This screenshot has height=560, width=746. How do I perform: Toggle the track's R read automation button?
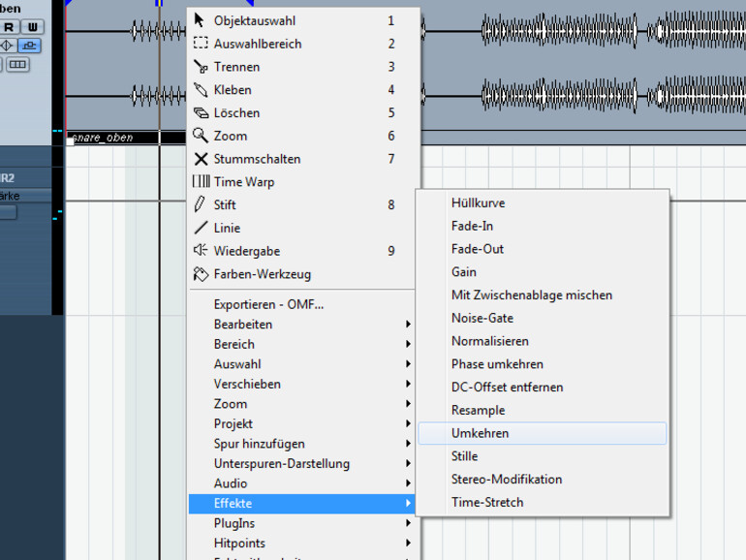coord(9,27)
